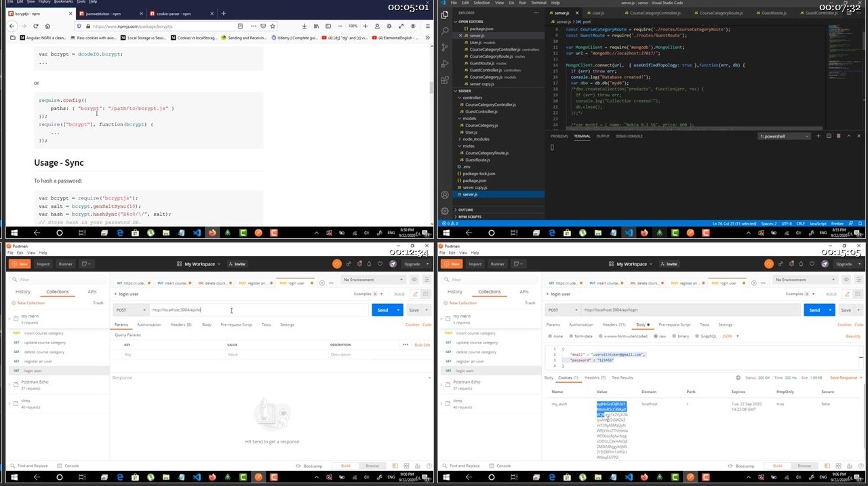
Task: Switch to Build mode in Postman Params window footer
Action: tap(346, 466)
